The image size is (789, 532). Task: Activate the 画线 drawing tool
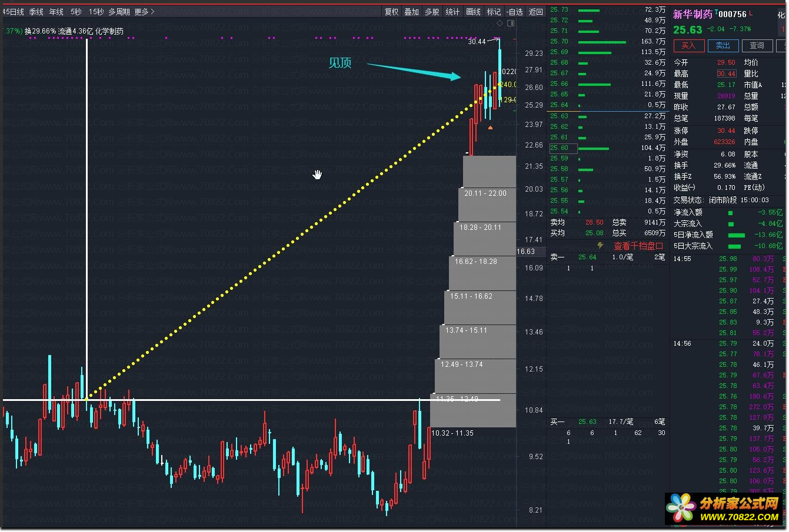click(474, 12)
